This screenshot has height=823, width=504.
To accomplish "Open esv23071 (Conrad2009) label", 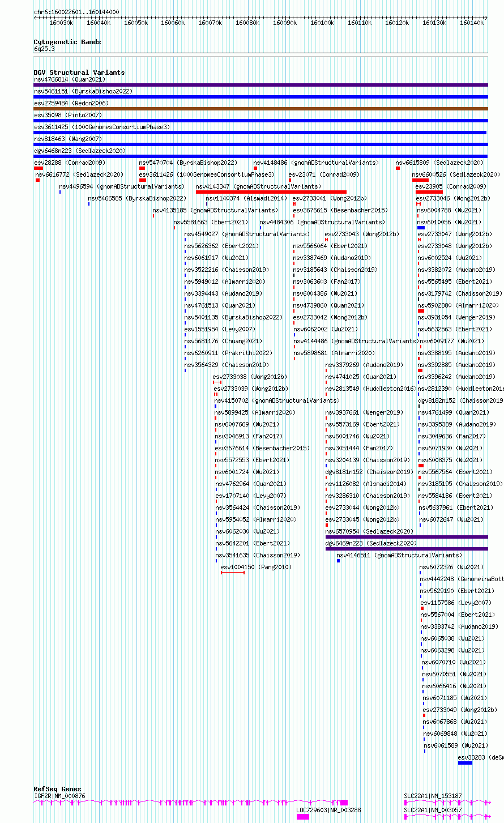I will 324,174.
